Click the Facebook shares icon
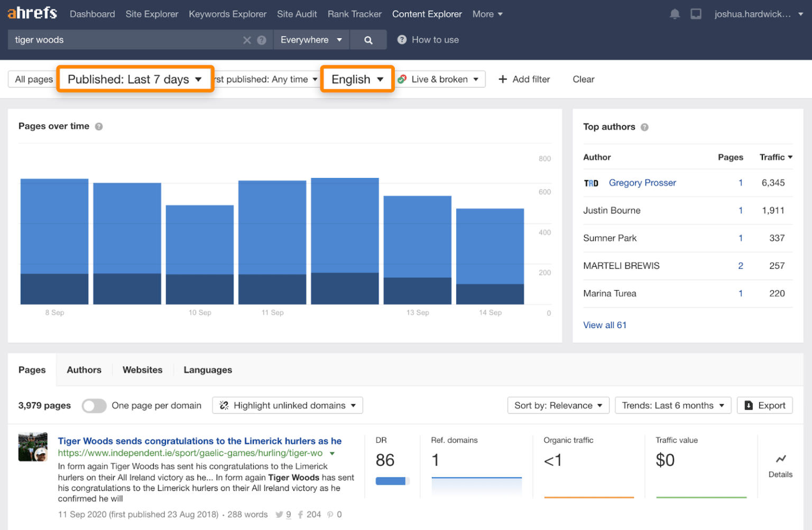The height and width of the screenshot is (530, 812). (x=300, y=514)
